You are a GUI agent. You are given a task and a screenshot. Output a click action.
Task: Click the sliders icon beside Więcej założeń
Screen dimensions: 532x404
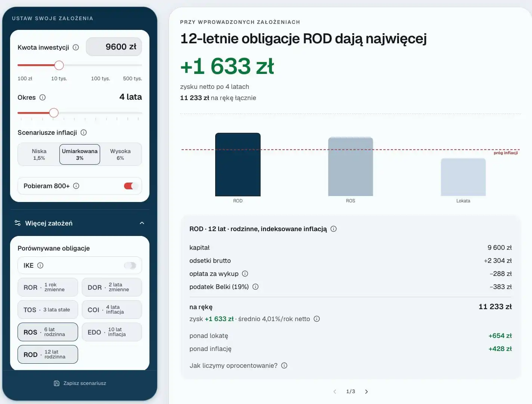(x=18, y=223)
